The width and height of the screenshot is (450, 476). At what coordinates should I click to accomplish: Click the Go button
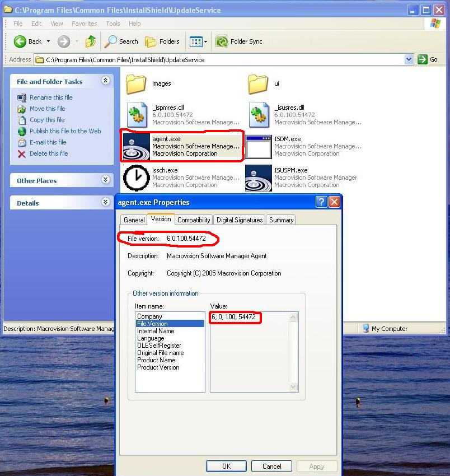[428, 59]
